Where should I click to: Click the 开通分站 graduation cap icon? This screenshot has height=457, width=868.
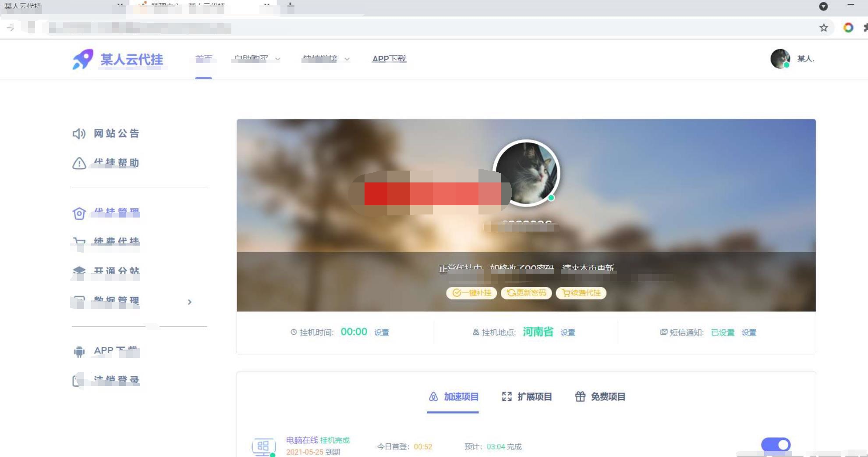coord(79,271)
